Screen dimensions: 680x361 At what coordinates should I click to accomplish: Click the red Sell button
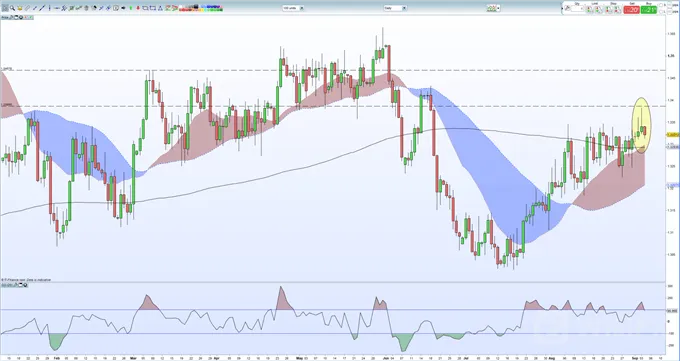click(x=631, y=10)
